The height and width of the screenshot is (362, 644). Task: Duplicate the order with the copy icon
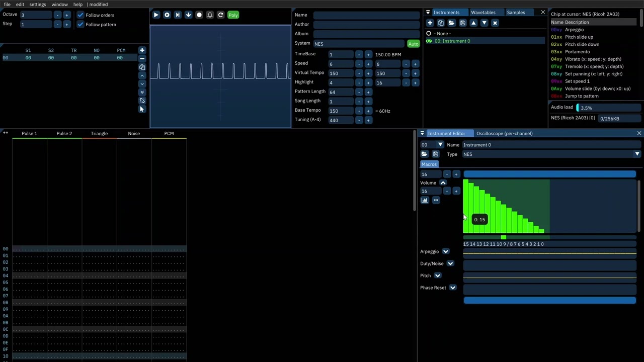(x=142, y=67)
